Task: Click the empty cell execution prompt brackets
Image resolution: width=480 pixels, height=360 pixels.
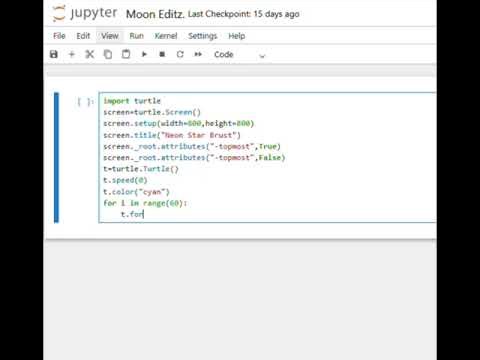Action: (85, 101)
